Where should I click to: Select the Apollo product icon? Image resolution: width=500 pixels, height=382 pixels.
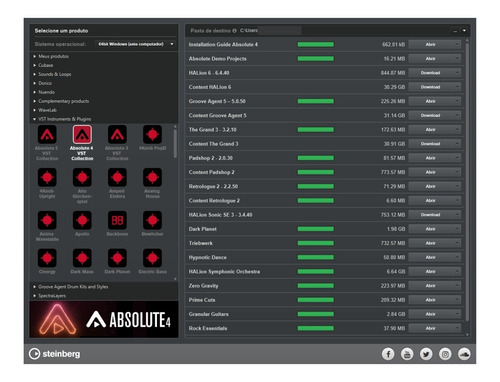(82, 220)
